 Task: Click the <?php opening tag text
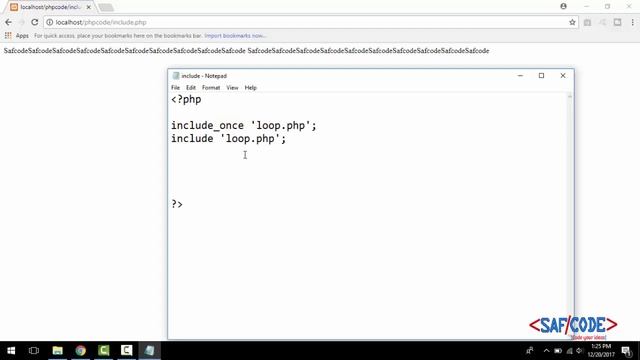point(186,100)
